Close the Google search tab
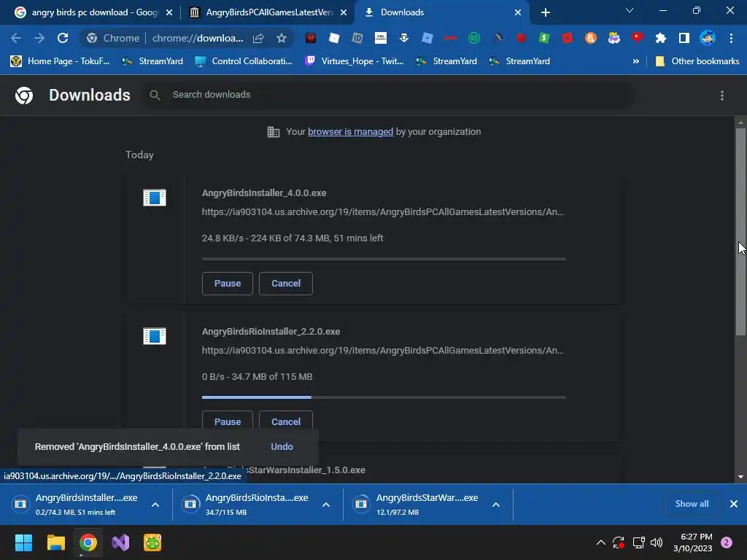 pos(169,12)
